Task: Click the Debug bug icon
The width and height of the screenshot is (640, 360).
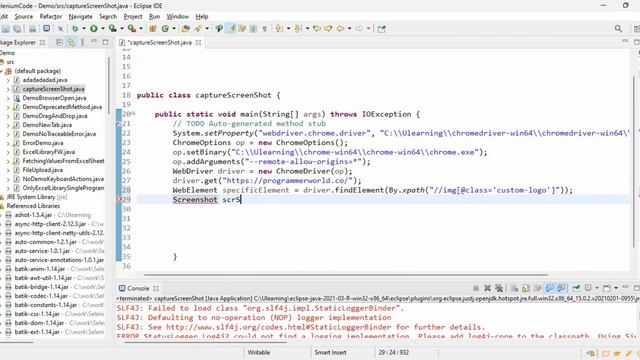Action: (x=75, y=29)
